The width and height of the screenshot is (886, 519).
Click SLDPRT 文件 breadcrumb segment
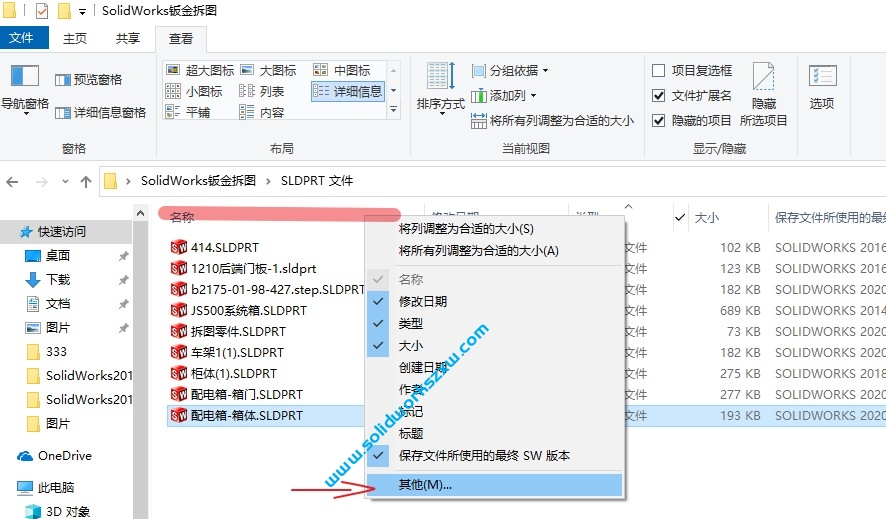point(317,181)
